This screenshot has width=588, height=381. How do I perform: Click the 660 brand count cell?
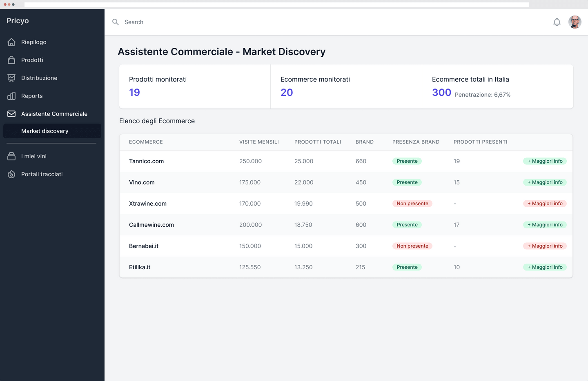(361, 161)
